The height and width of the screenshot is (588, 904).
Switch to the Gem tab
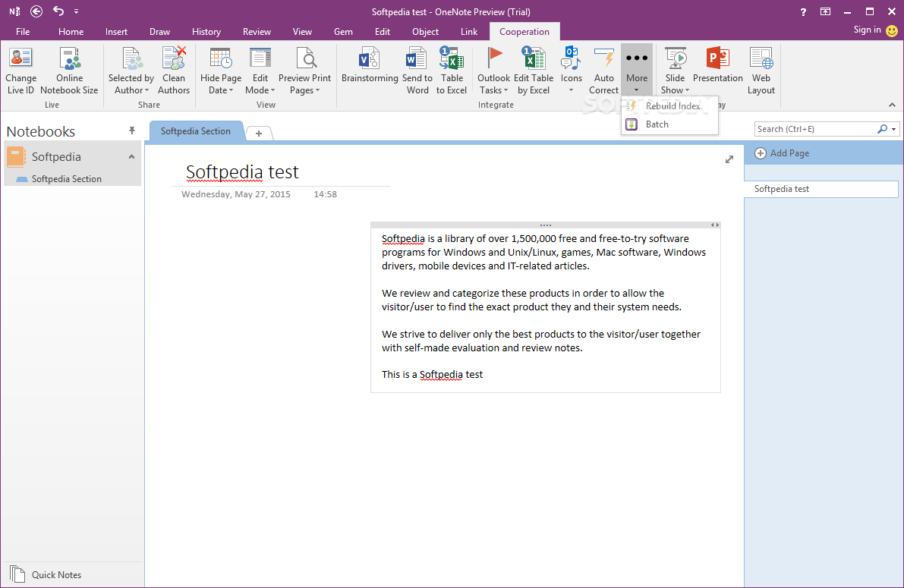point(343,32)
